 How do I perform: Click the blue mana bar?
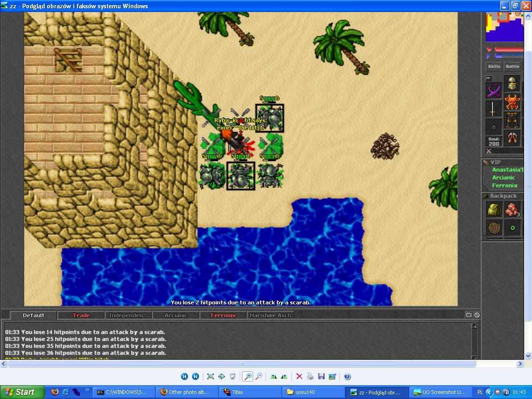click(x=509, y=55)
